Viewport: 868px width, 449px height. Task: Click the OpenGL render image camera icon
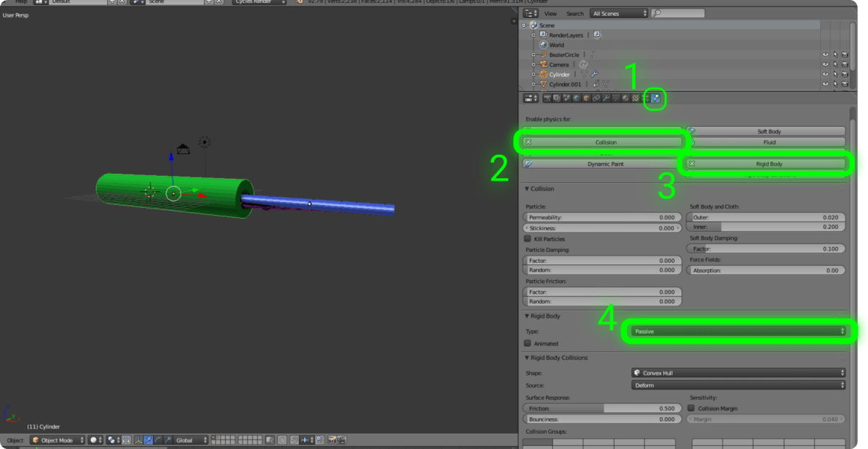coord(332,440)
